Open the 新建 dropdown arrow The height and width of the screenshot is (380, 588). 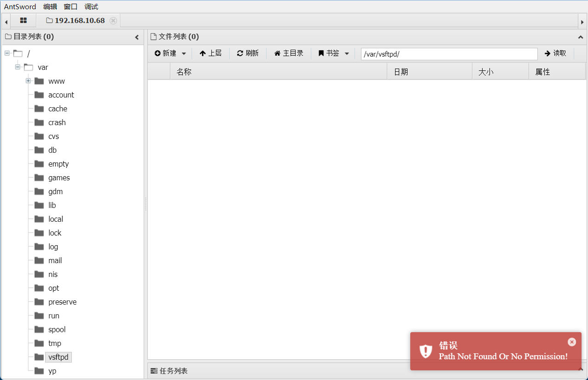coord(184,53)
